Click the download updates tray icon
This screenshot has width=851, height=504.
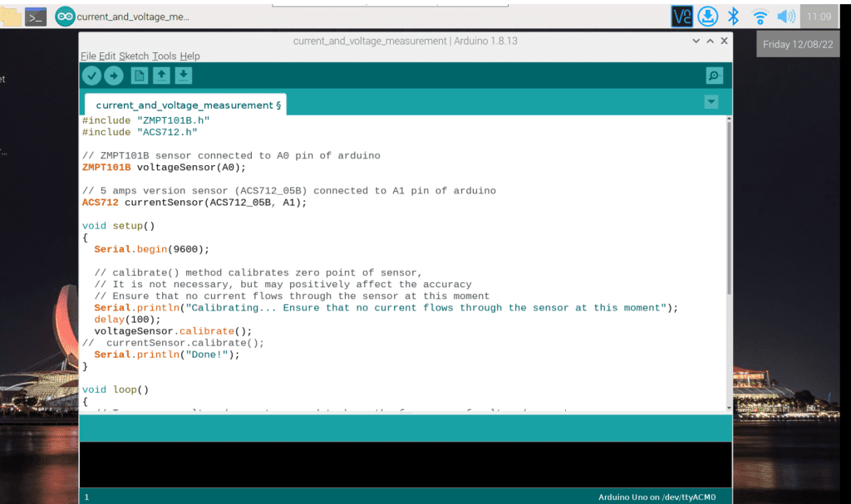(708, 17)
